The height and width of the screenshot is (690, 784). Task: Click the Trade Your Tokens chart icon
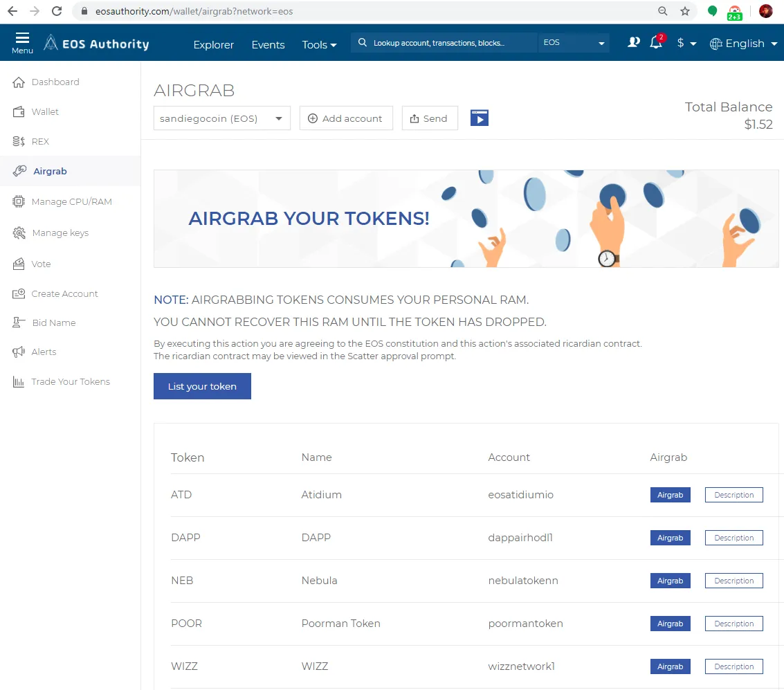pyautogui.click(x=19, y=382)
